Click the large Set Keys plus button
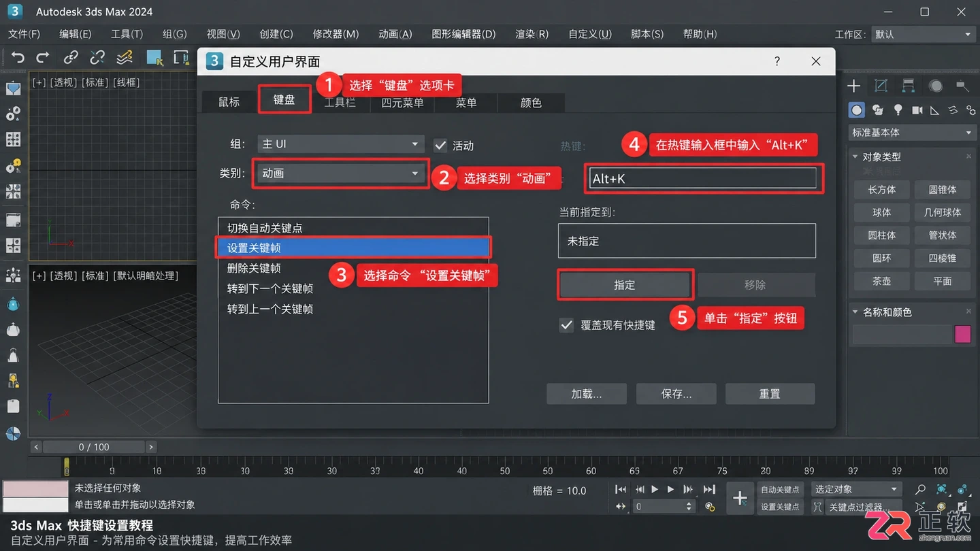The width and height of the screenshot is (980, 551). [x=740, y=499]
